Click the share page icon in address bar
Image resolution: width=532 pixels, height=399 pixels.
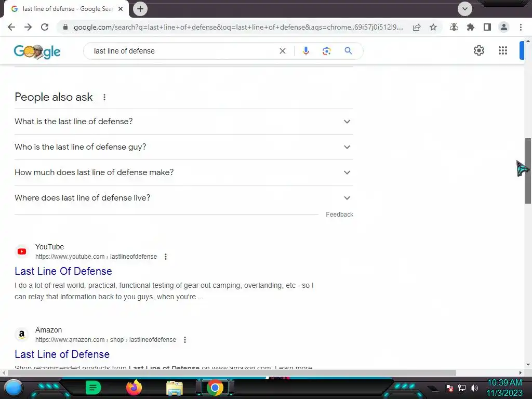[417, 27]
